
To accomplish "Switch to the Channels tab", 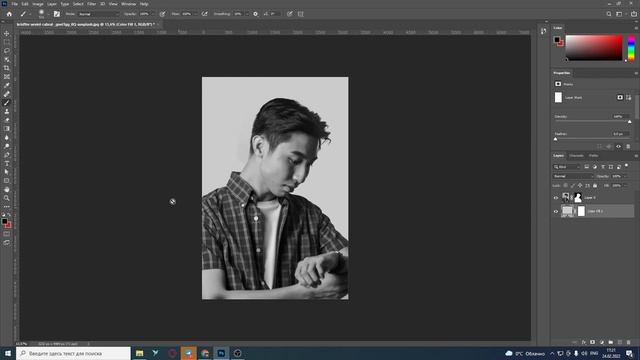I will [x=576, y=156].
